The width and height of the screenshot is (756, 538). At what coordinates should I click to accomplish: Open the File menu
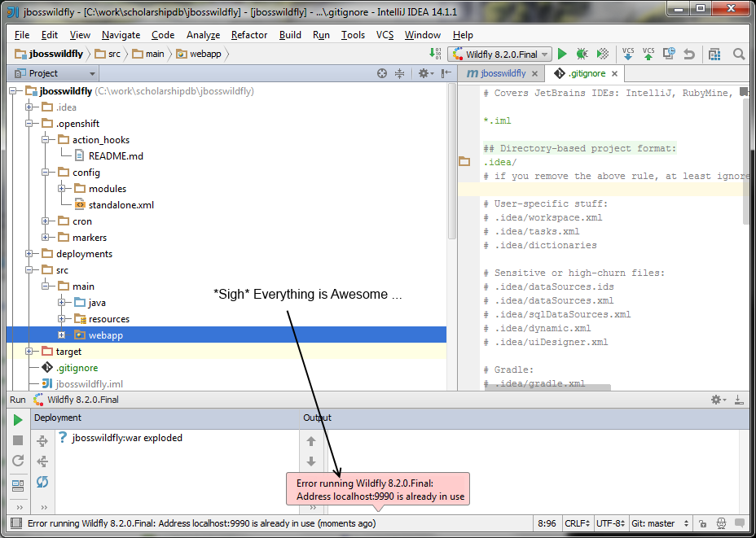(22, 35)
